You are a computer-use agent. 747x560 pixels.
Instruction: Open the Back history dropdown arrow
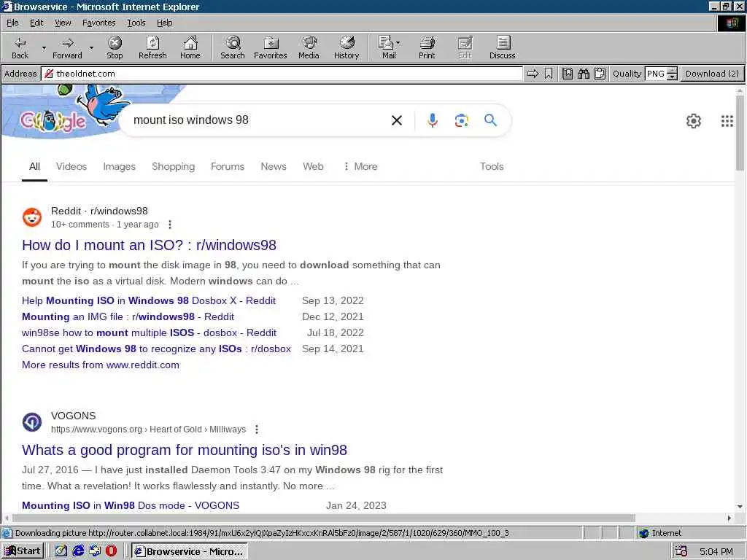44,47
